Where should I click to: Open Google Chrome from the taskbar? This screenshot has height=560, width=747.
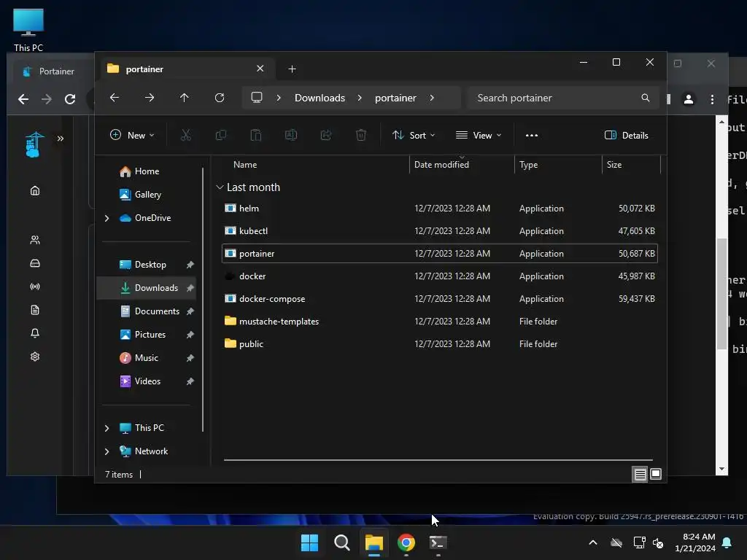406,542
